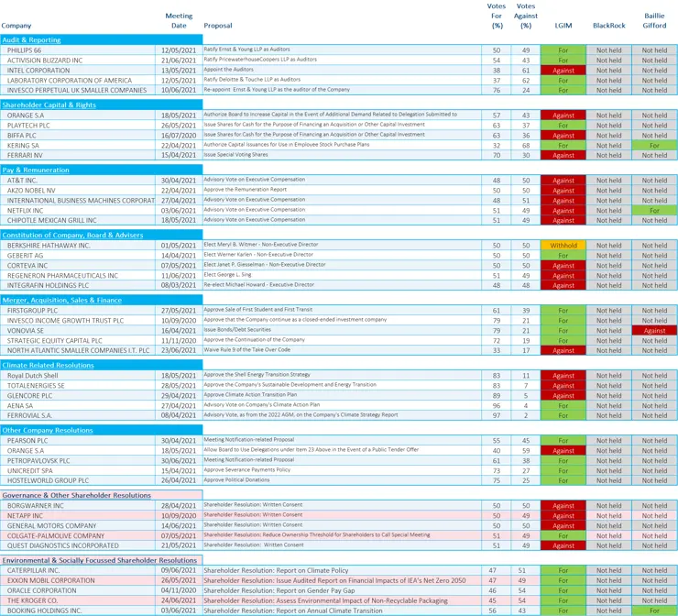This screenshot has width=678, height=616.
Task: Select the PHILLIPS 66 company cell
Action: [x=78, y=50]
